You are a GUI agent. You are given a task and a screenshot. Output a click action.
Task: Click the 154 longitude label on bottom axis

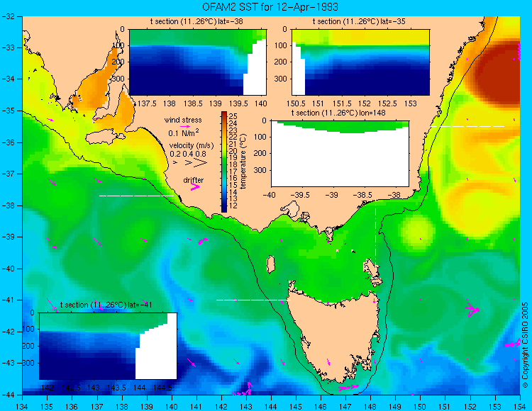click(520, 406)
